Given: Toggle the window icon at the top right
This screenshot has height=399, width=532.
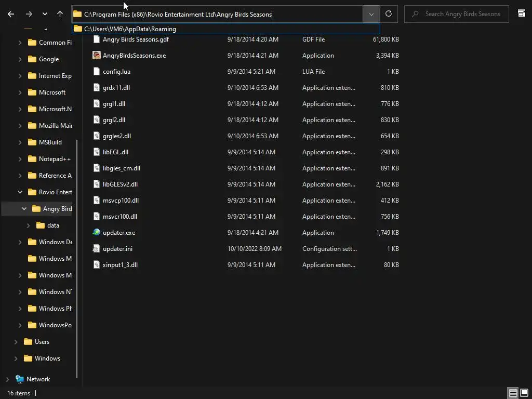Looking at the screenshot, I should coord(522,14).
